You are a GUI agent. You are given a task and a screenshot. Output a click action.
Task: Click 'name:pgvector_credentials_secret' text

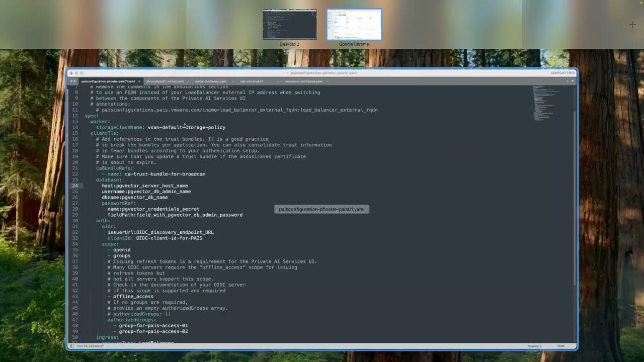(153, 209)
